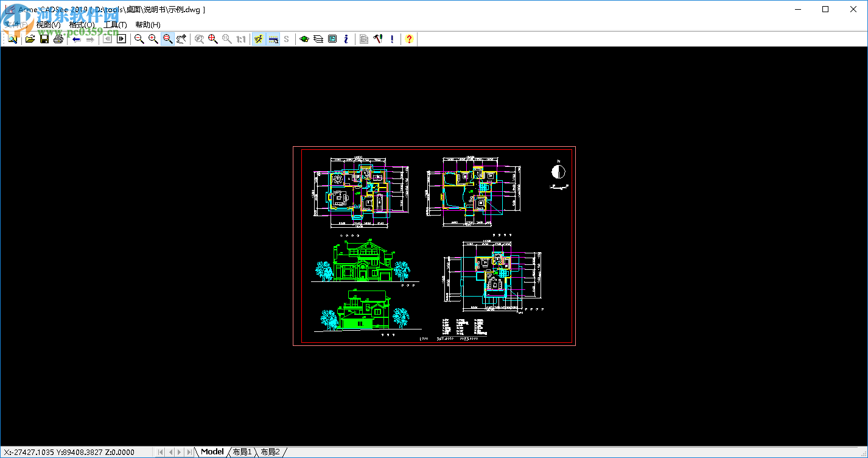Click the S toolbar button

287,39
